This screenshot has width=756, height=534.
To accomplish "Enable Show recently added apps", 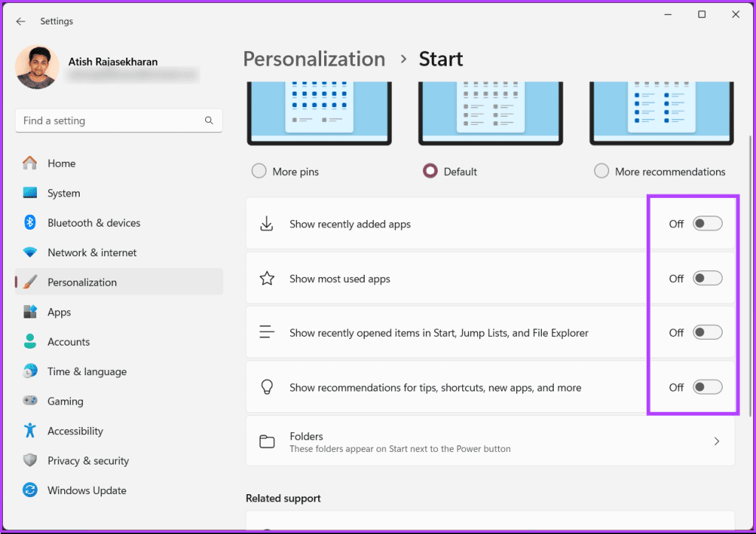I will pos(707,223).
